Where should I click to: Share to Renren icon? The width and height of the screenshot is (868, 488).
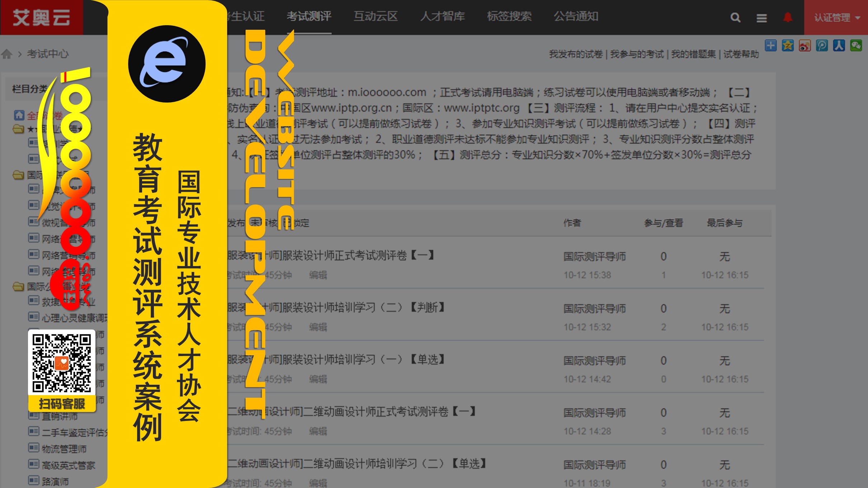point(839,46)
